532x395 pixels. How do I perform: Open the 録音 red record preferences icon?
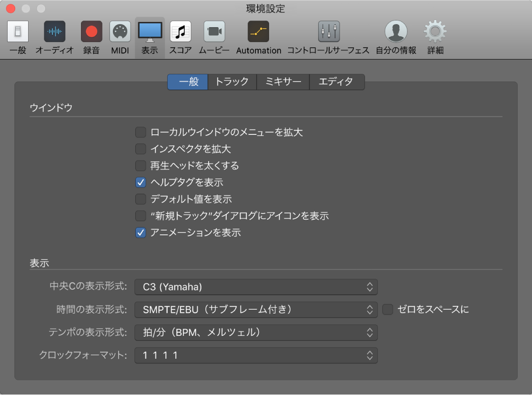(91, 31)
